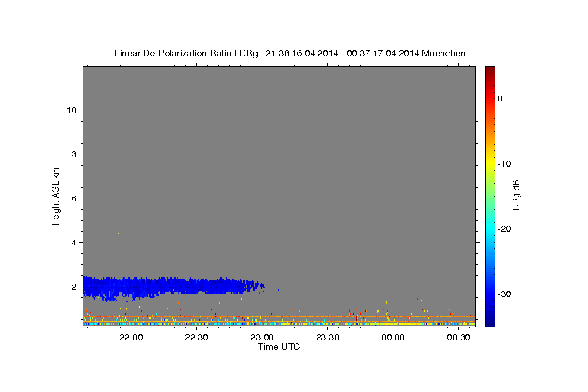Click the 22:00 time axis label
The height and width of the screenshot is (392, 588).
[x=131, y=337]
